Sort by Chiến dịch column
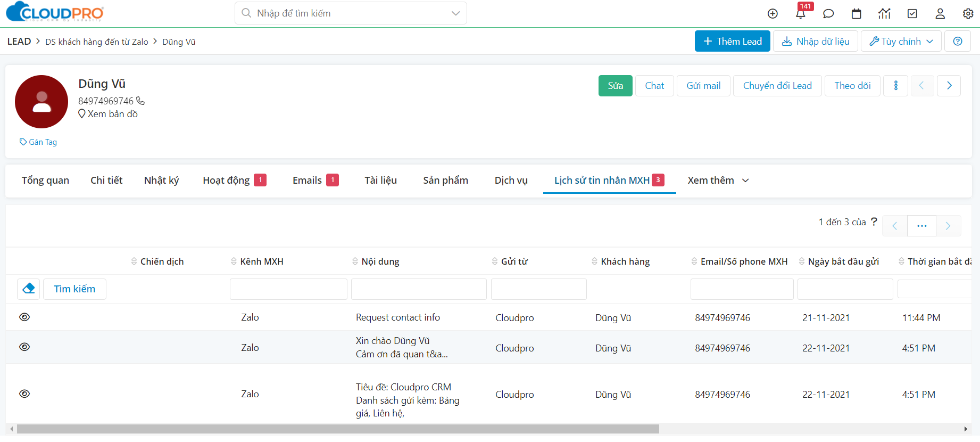The height and width of the screenshot is (442, 980). [157, 261]
